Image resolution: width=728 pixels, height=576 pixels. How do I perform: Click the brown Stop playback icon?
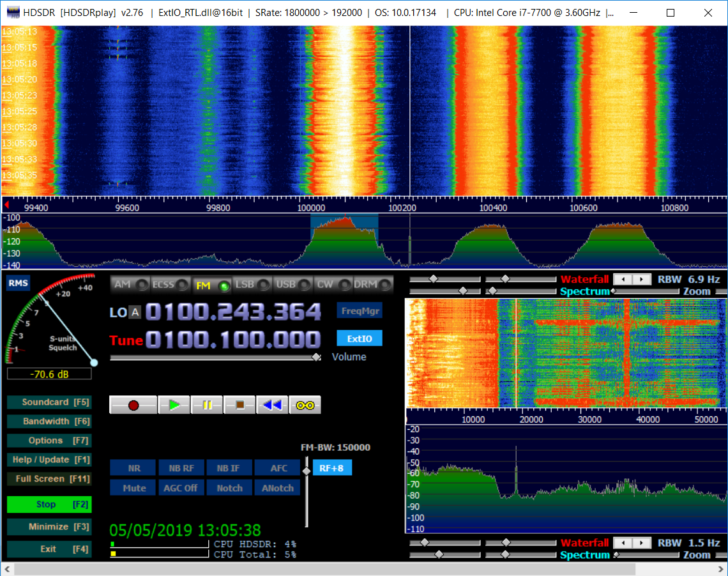tap(239, 405)
